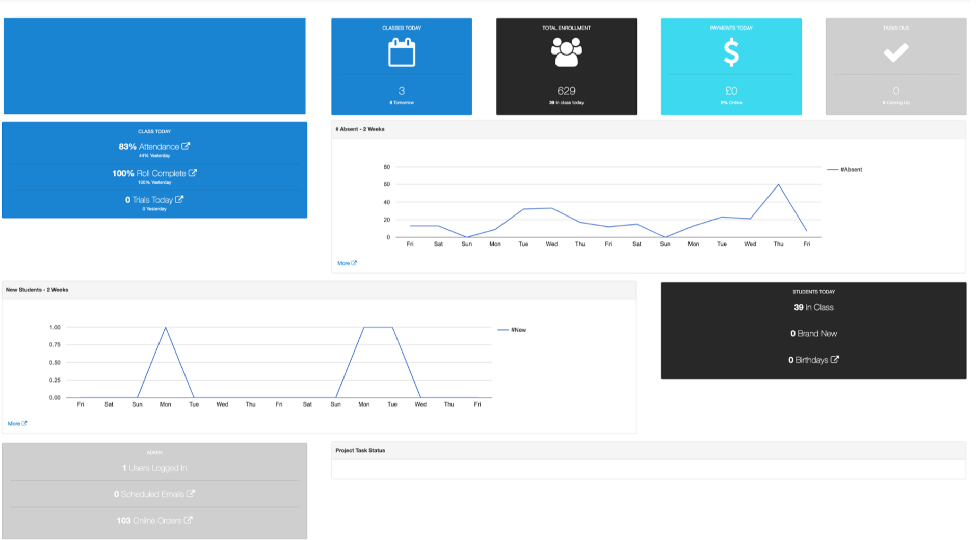Open the Online Orders external link icon
The width and height of the screenshot is (980, 540).
pos(189,520)
